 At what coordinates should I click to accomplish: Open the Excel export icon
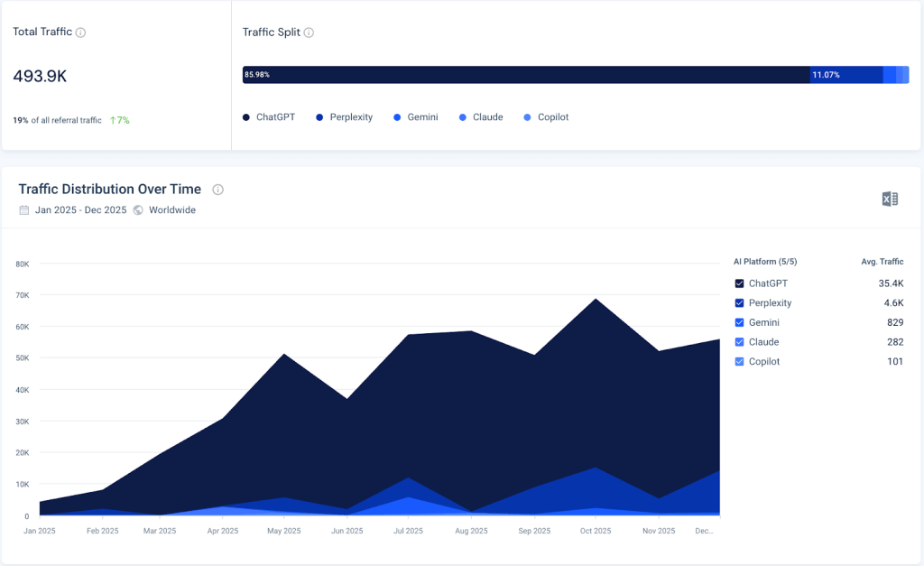889,198
